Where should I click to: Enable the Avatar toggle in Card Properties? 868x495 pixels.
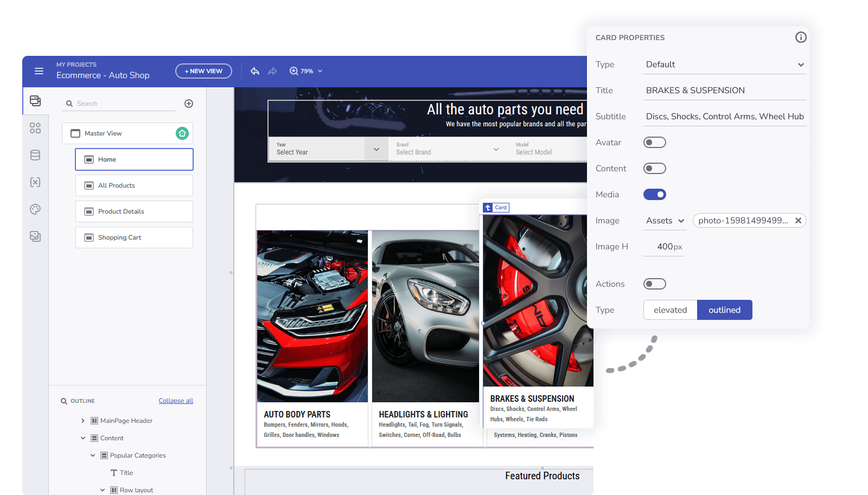[x=655, y=142]
